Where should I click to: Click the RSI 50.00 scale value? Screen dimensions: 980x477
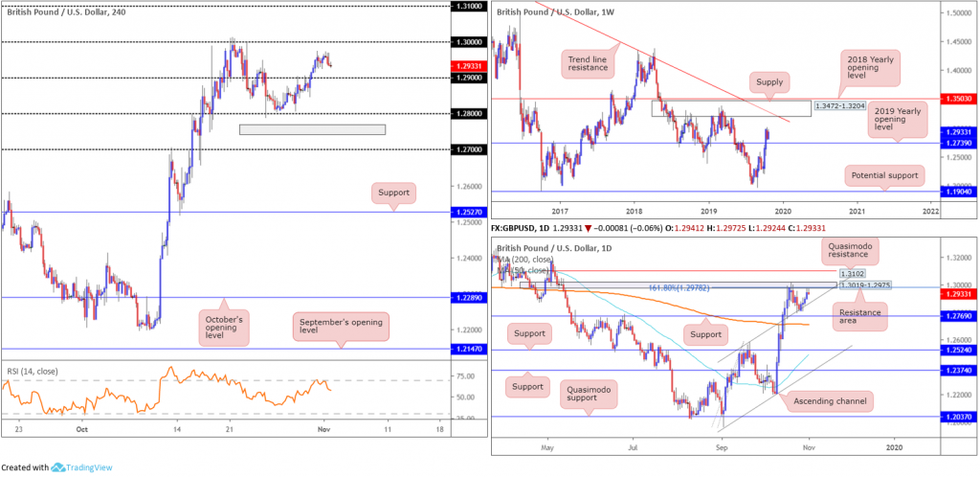click(467, 397)
